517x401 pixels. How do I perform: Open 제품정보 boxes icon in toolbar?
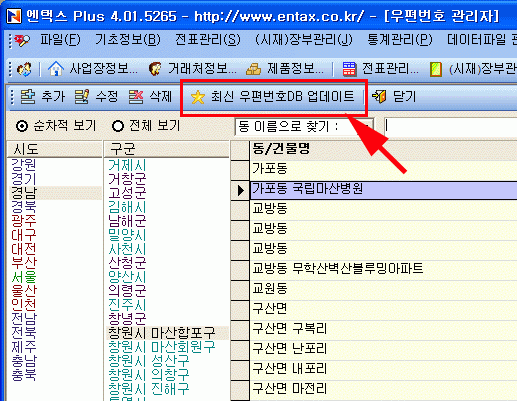point(254,69)
